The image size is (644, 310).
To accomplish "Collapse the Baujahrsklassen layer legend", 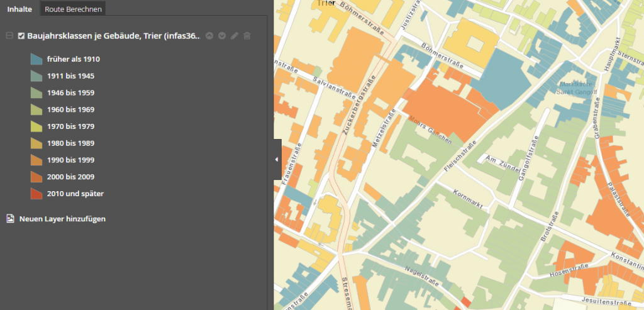I will pyautogui.click(x=9, y=36).
